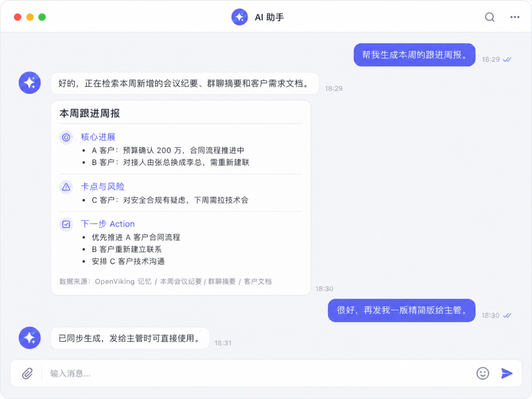The height and width of the screenshot is (399, 532).
Task: Click the line C 客户：对安全合规有疑虑
Action: pyautogui.click(x=170, y=200)
